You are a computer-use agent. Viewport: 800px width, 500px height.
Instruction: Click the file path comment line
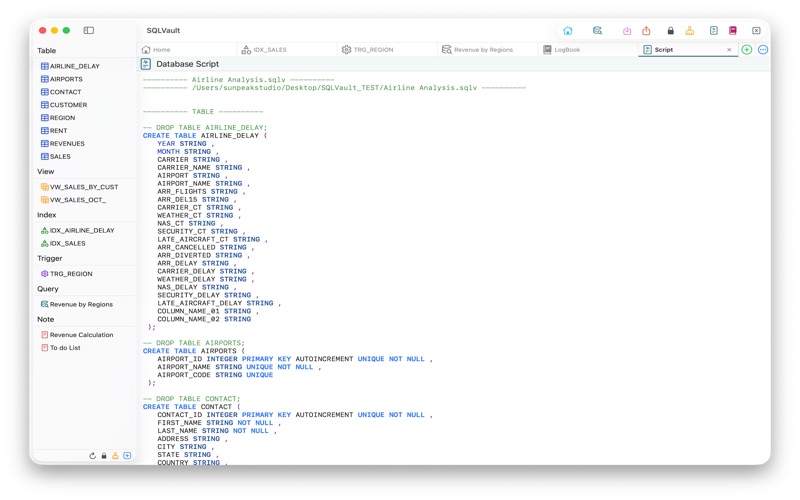tap(334, 88)
